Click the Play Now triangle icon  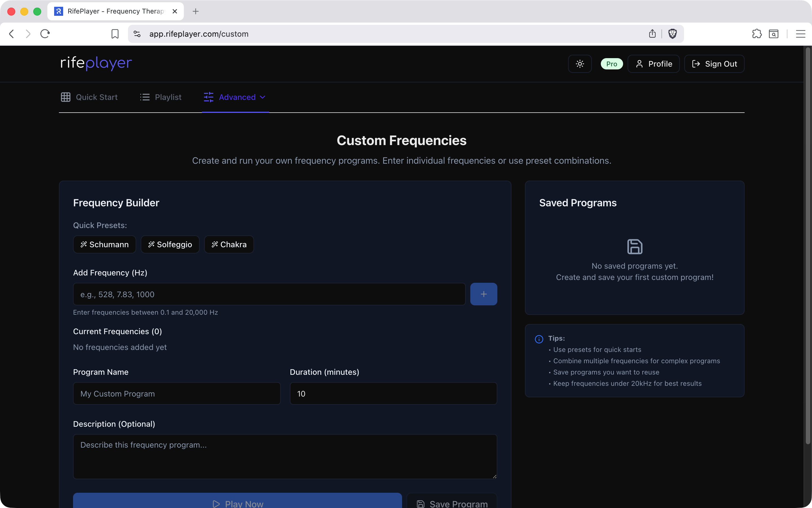pos(217,504)
